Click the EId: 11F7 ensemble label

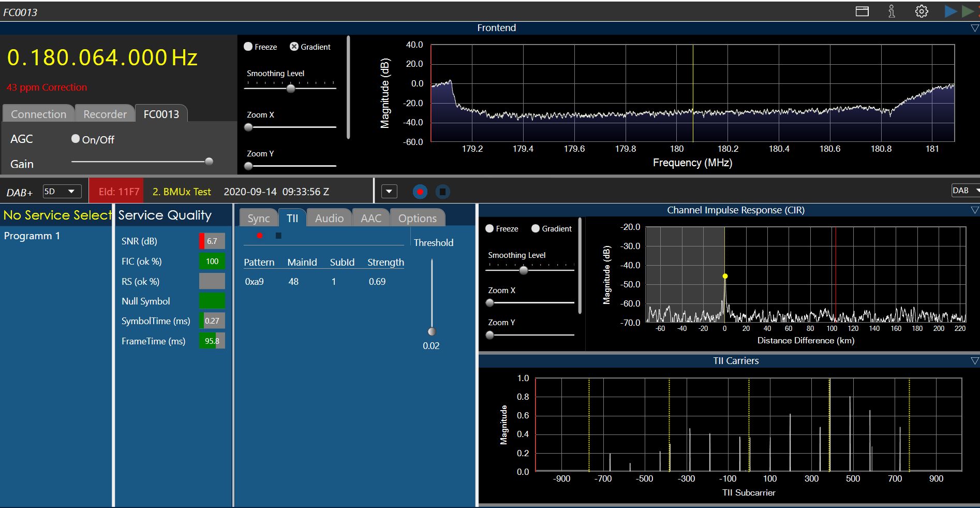118,192
